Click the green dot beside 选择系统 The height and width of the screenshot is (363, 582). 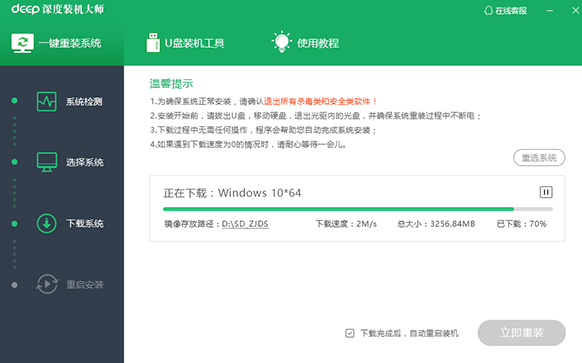14,162
